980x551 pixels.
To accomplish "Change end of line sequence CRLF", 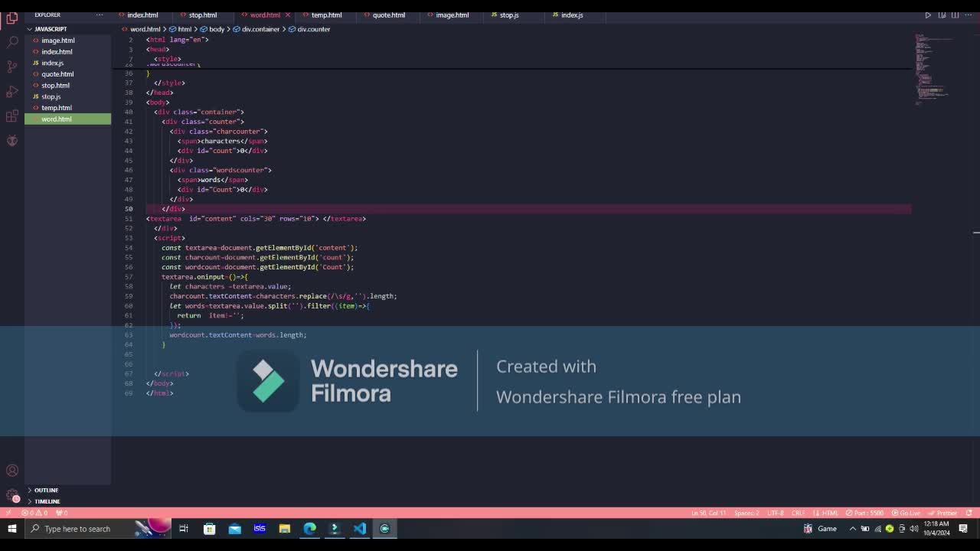I will [x=798, y=513].
